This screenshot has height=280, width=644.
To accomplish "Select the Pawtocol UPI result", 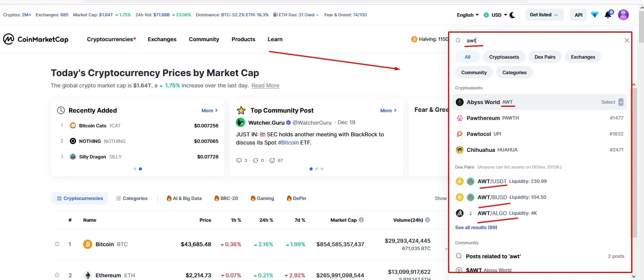I will coord(540,134).
